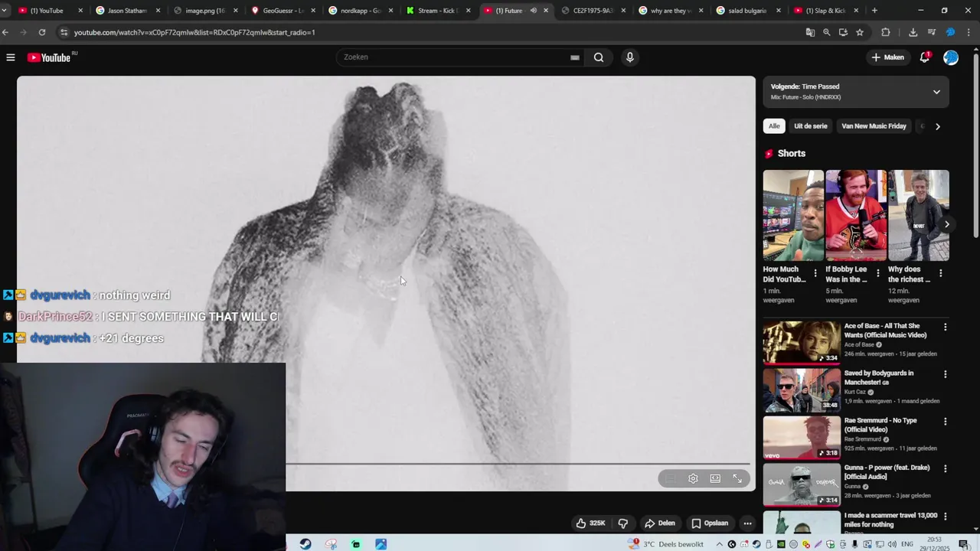Open Ace of Base All That She Wants
The width and height of the screenshot is (980, 551).
point(885,331)
